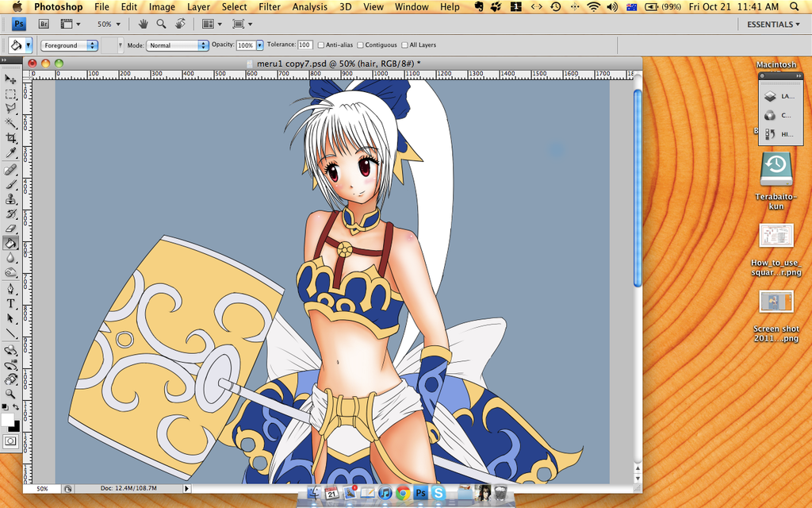
Task: Select the Move tool
Action: click(10, 79)
